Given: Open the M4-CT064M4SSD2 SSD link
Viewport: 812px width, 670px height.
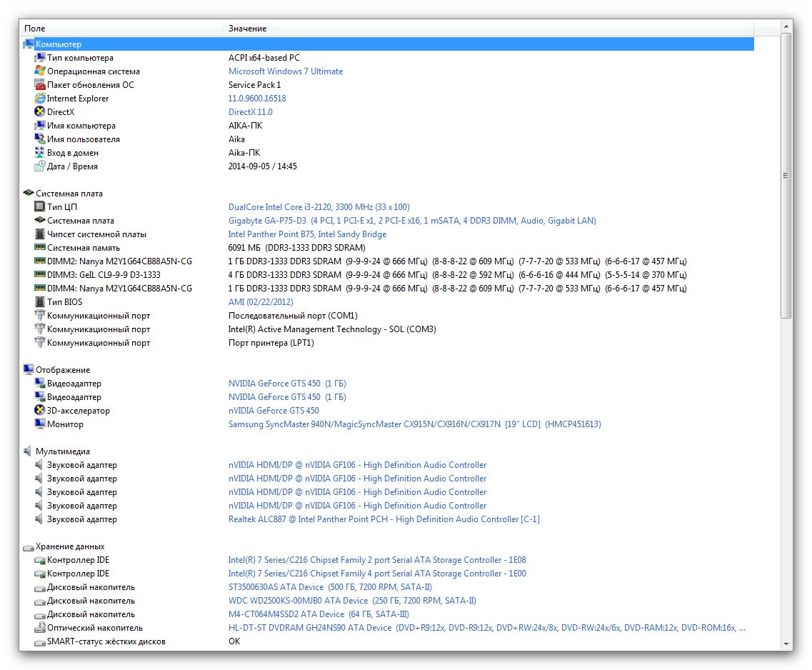Looking at the screenshot, I should 319,614.
